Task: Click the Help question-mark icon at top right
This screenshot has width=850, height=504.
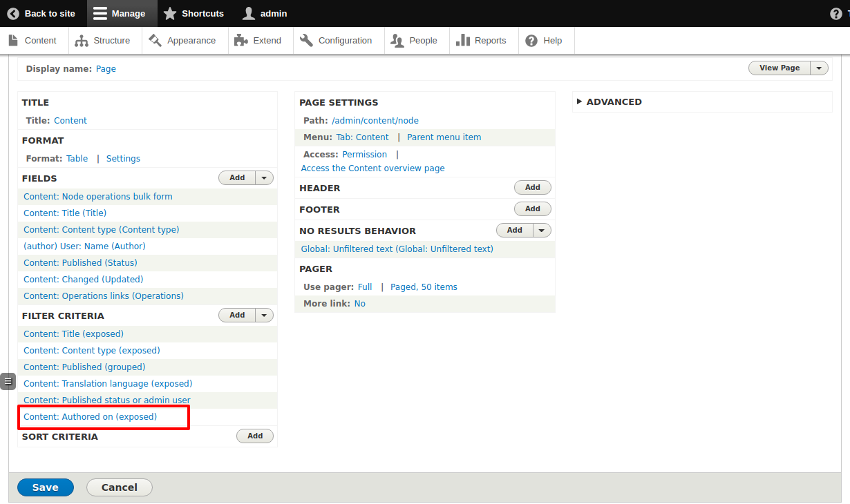Action: coord(836,13)
